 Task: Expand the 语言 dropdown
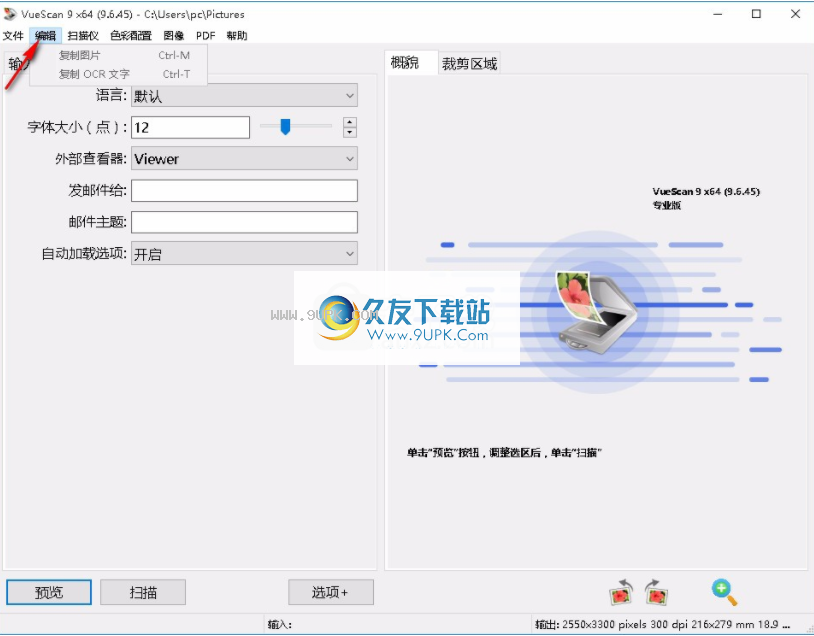click(245, 96)
